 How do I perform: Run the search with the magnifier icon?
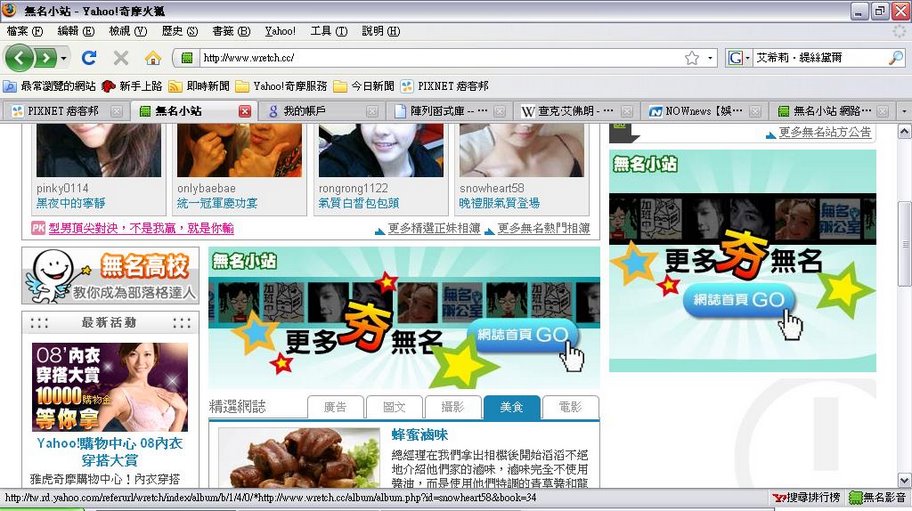click(x=896, y=58)
